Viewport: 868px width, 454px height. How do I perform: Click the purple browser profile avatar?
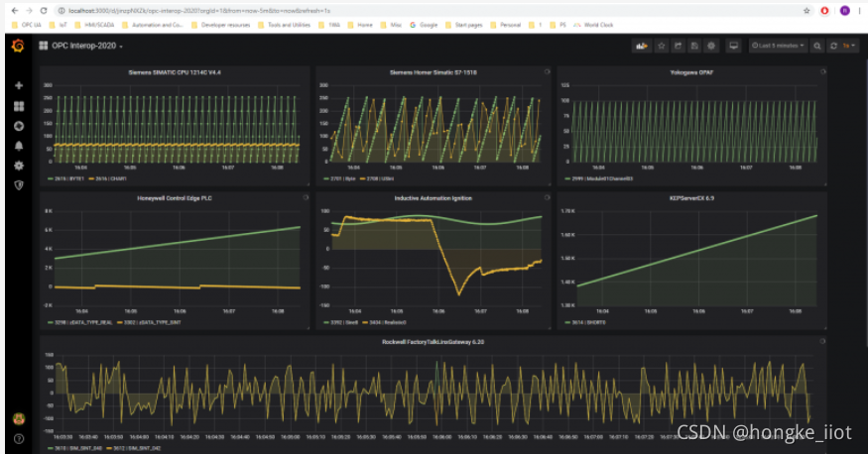[x=845, y=11]
